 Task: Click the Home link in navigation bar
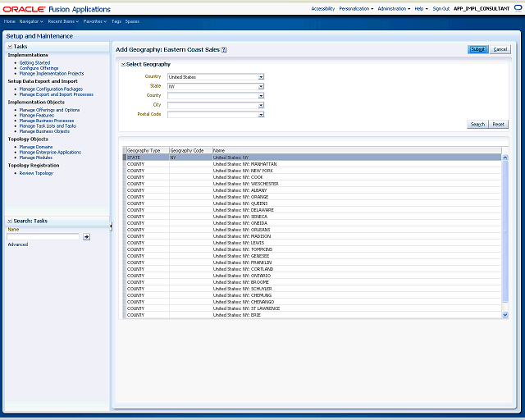click(9, 21)
